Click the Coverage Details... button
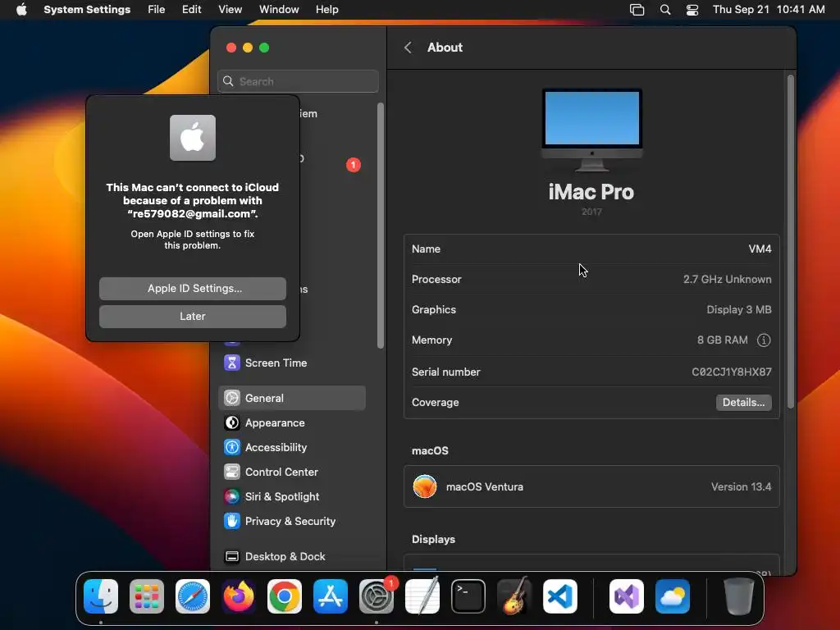Screen dimensions: 840x630 click(743, 402)
